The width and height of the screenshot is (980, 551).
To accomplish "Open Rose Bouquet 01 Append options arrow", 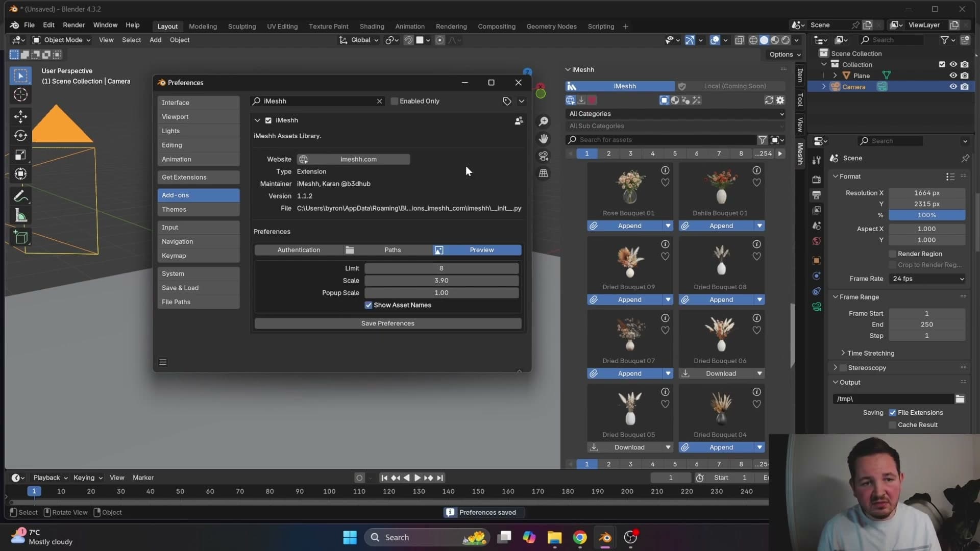I will click(x=668, y=226).
